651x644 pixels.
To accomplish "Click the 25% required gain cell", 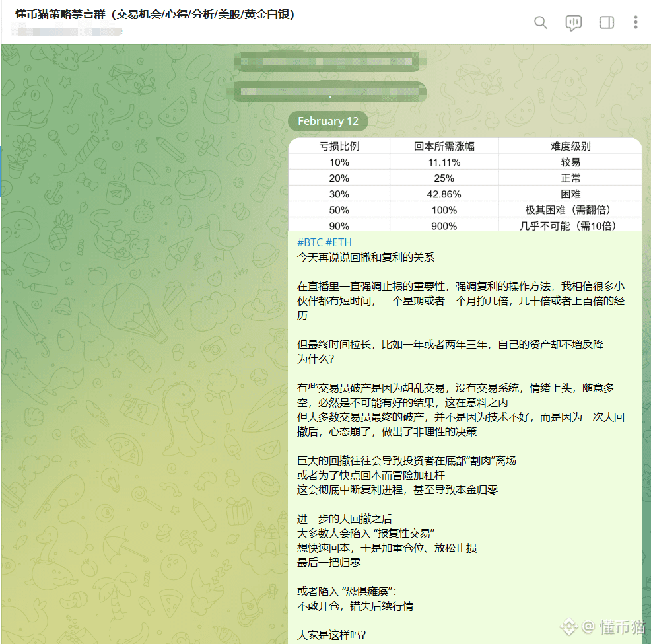I will pos(444,178).
